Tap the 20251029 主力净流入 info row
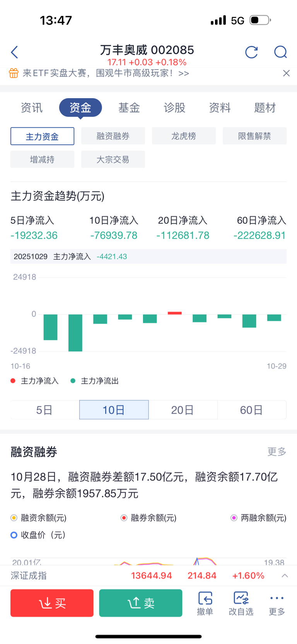The width and height of the screenshot is (297, 644). [x=148, y=256]
